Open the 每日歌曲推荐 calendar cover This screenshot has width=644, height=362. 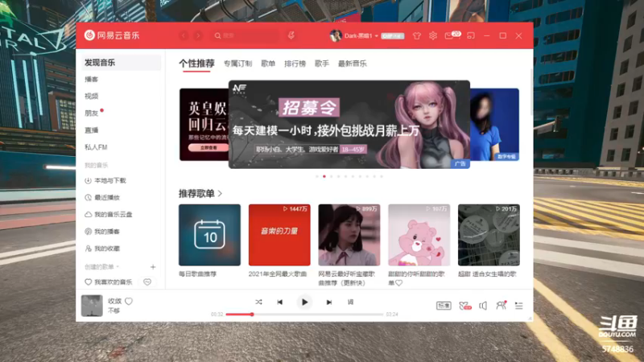(209, 235)
